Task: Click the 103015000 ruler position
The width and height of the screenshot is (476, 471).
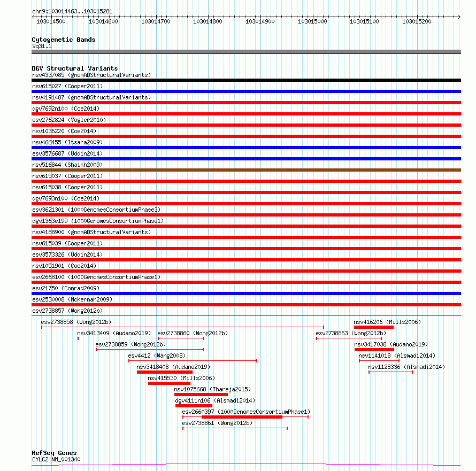Action: coord(312,21)
